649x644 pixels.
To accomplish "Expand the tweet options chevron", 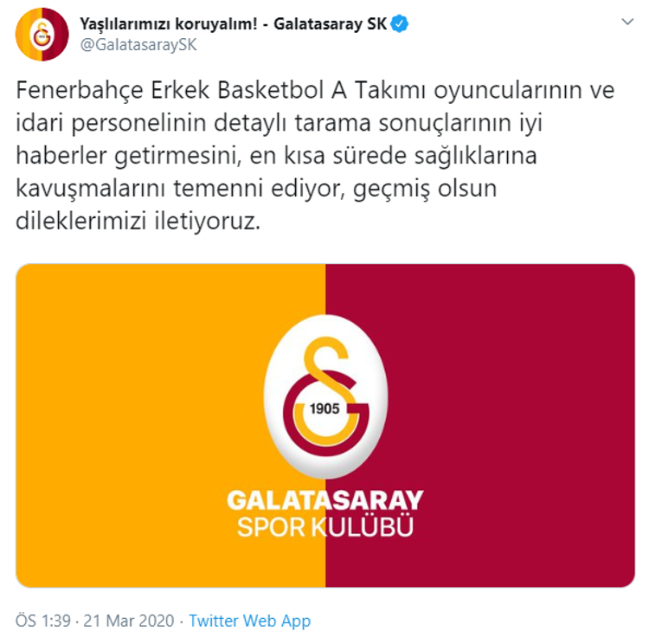I will click(x=627, y=22).
